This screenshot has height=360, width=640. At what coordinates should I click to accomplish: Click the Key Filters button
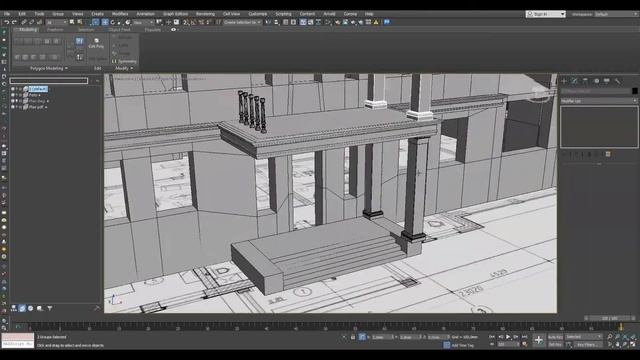tap(587, 344)
